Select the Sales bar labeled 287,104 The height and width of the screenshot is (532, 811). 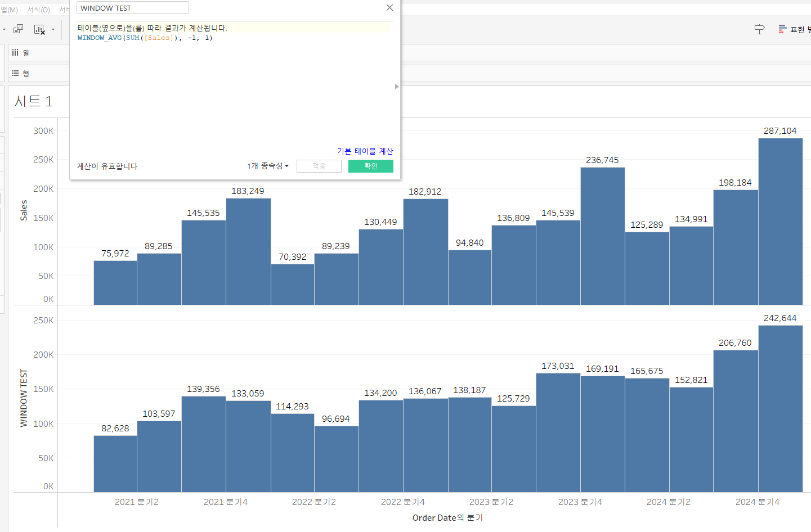click(781, 222)
